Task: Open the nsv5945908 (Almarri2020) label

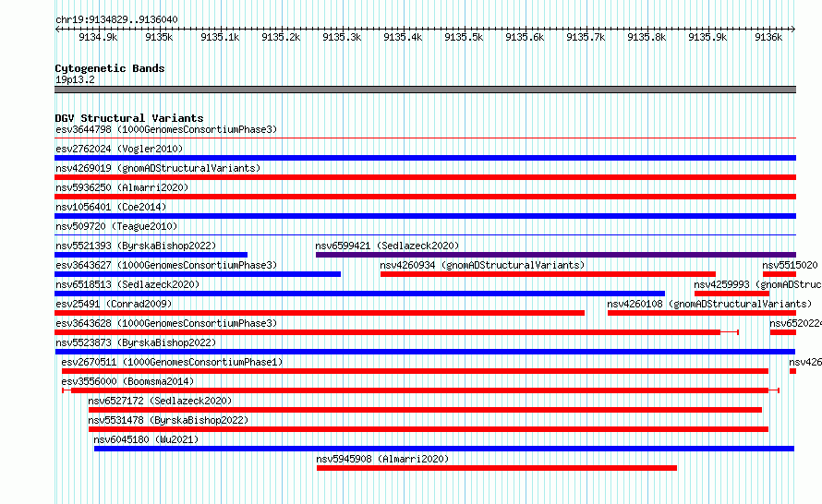Action: (382, 459)
